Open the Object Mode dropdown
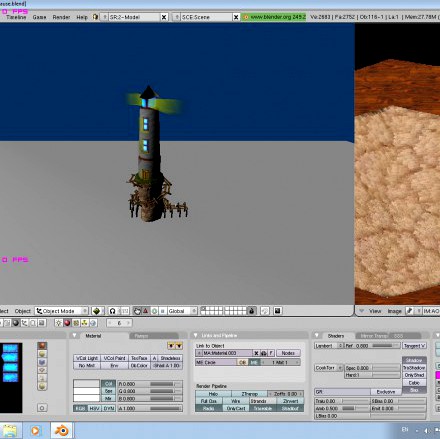This screenshot has height=439, width=440. coord(62,311)
